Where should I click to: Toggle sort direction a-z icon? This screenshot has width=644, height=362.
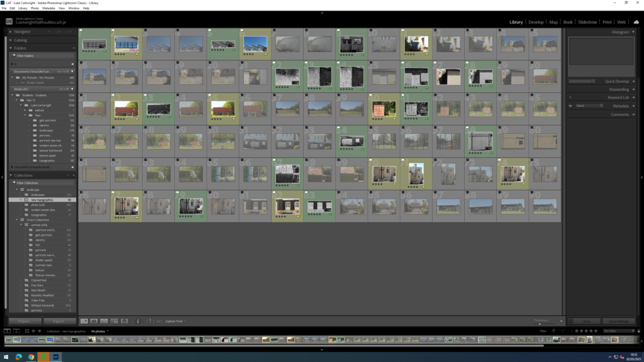pyautogui.click(x=149, y=321)
